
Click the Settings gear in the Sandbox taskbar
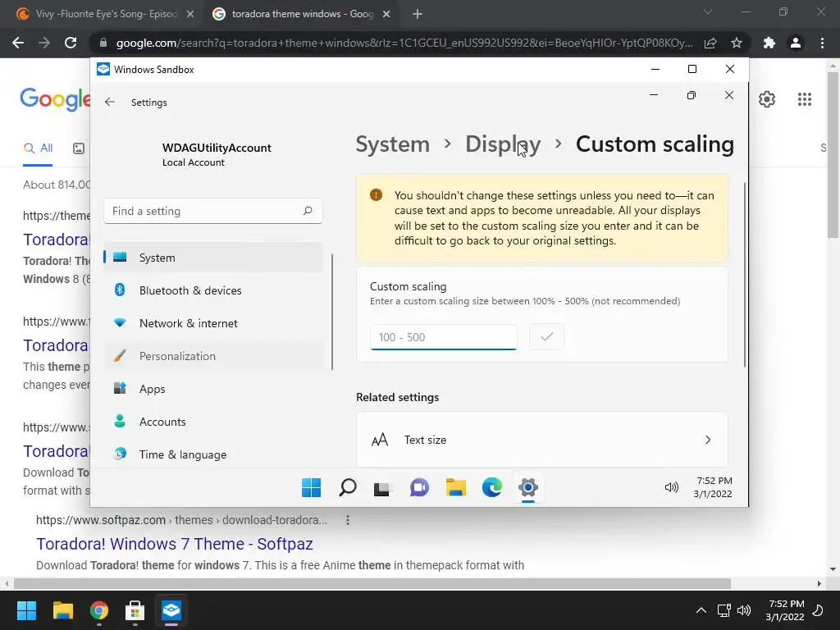tap(528, 487)
